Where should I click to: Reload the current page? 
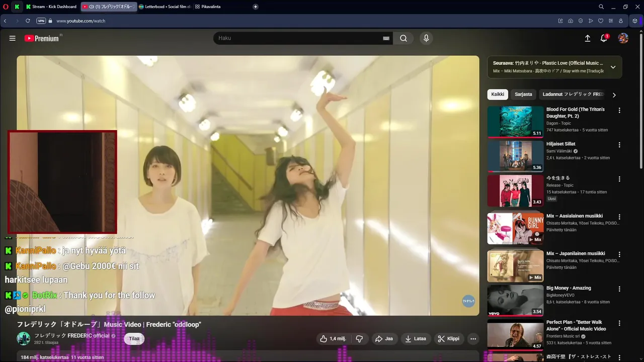[28, 21]
